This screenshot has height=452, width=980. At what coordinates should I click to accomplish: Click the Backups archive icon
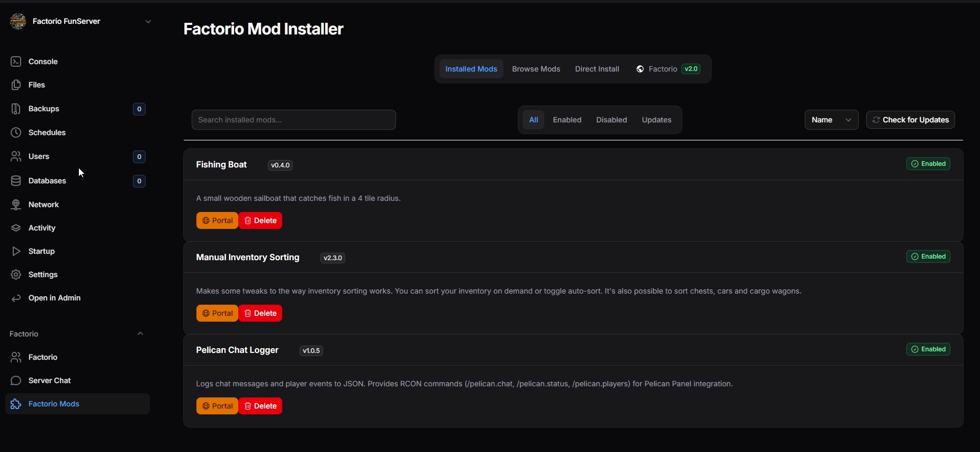[16, 109]
